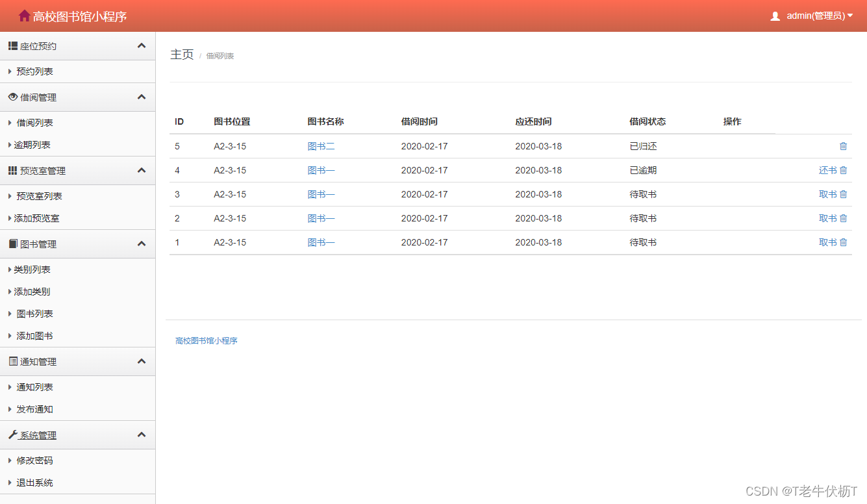The width and height of the screenshot is (867, 504).
Task: Click the book icon beside 图书管理
Action: pyautogui.click(x=12, y=244)
